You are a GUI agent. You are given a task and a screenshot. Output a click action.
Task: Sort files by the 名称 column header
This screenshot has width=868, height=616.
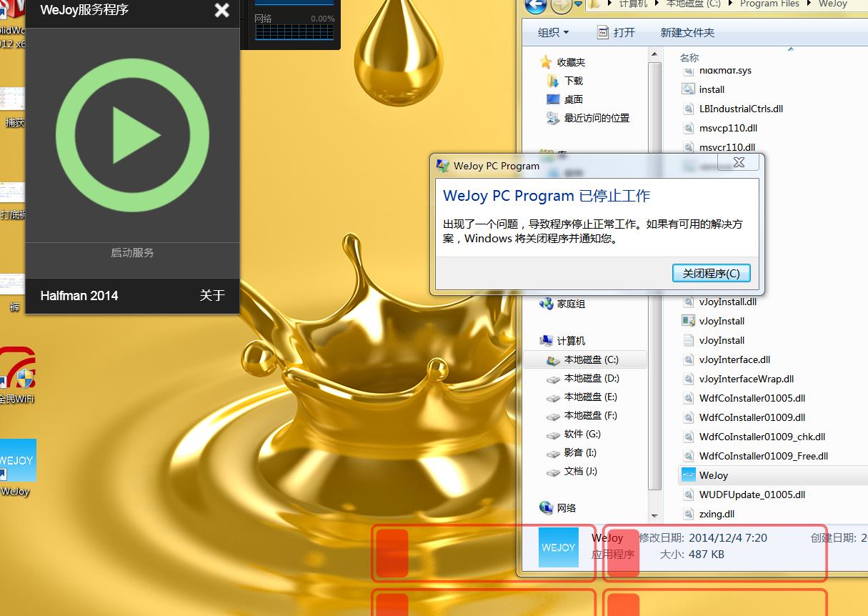coord(689,58)
